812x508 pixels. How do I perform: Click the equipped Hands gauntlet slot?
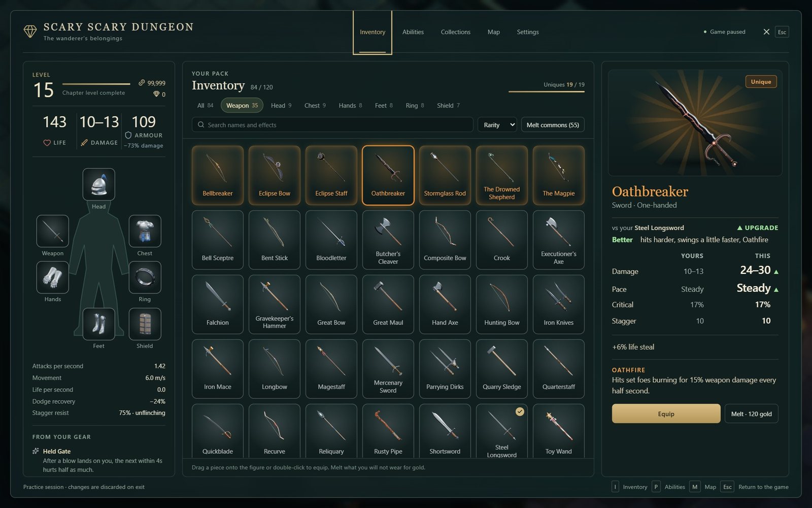53,277
